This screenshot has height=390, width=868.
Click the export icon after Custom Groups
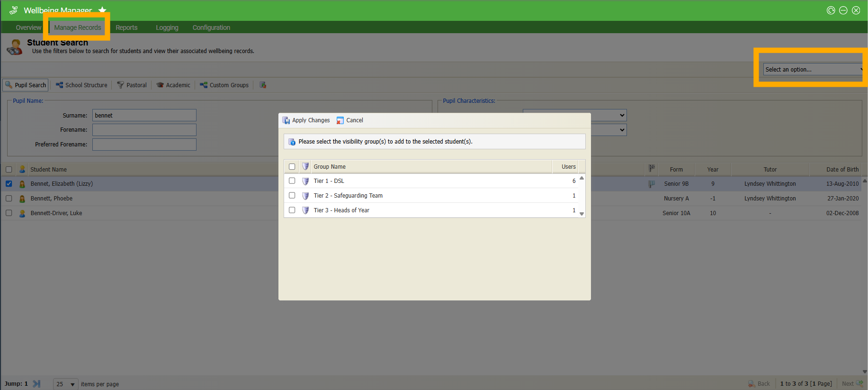263,85
